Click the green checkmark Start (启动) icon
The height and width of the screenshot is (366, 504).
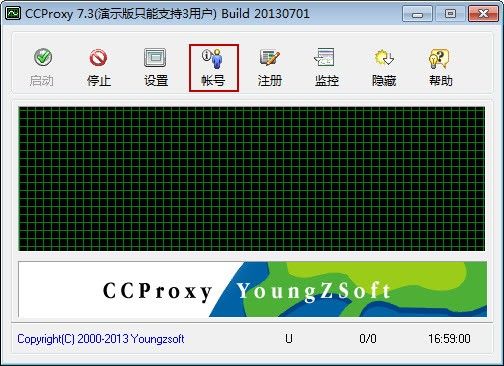click(x=43, y=57)
